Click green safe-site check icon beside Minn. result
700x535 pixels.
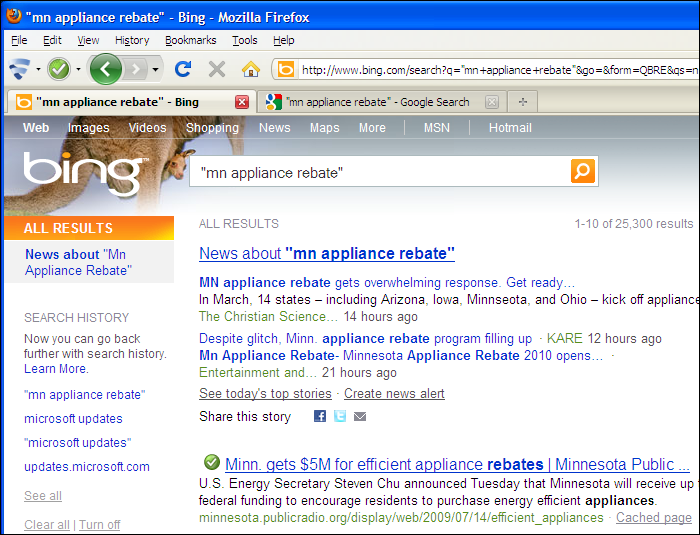212,462
